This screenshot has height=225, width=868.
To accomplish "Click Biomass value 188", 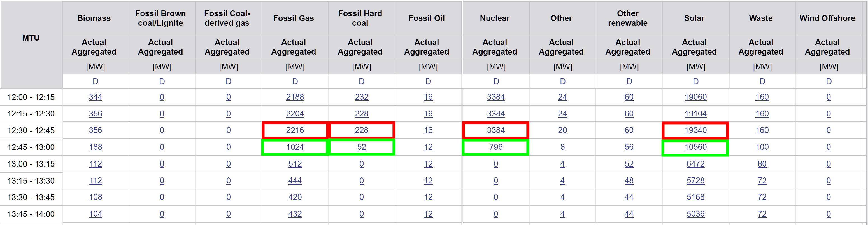I will pyautogui.click(x=95, y=147).
